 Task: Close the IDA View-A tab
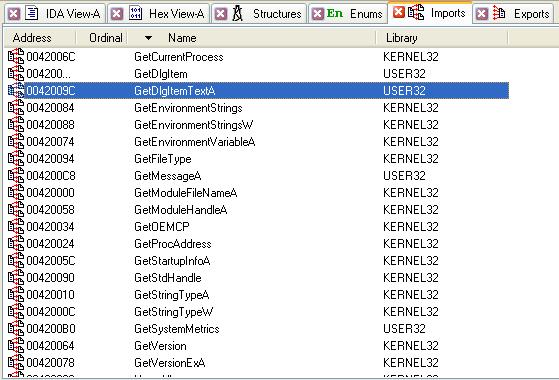14,14
